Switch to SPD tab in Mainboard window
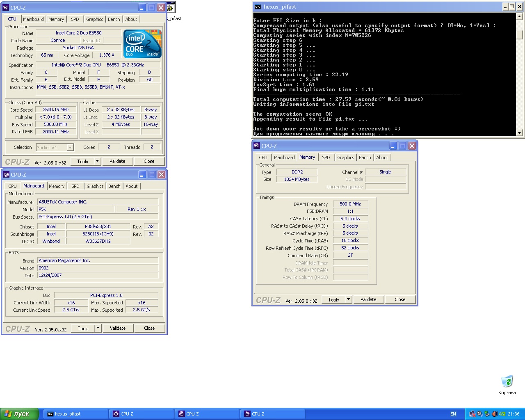 (x=75, y=186)
